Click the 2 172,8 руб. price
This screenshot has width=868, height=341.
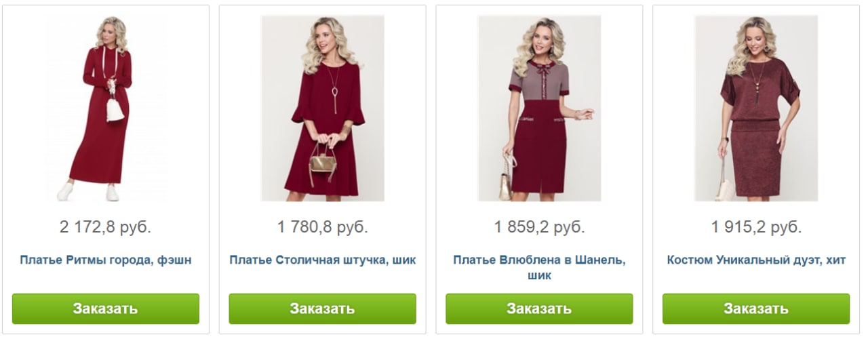(106, 227)
